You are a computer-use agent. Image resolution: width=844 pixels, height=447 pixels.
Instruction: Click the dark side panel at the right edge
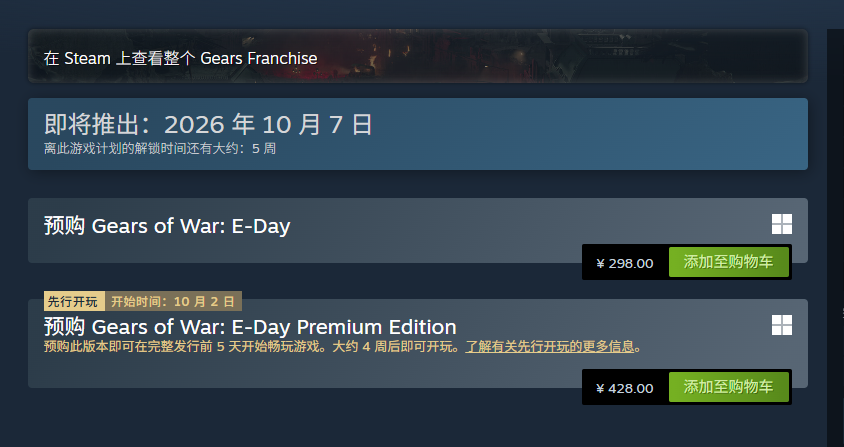click(x=835, y=237)
